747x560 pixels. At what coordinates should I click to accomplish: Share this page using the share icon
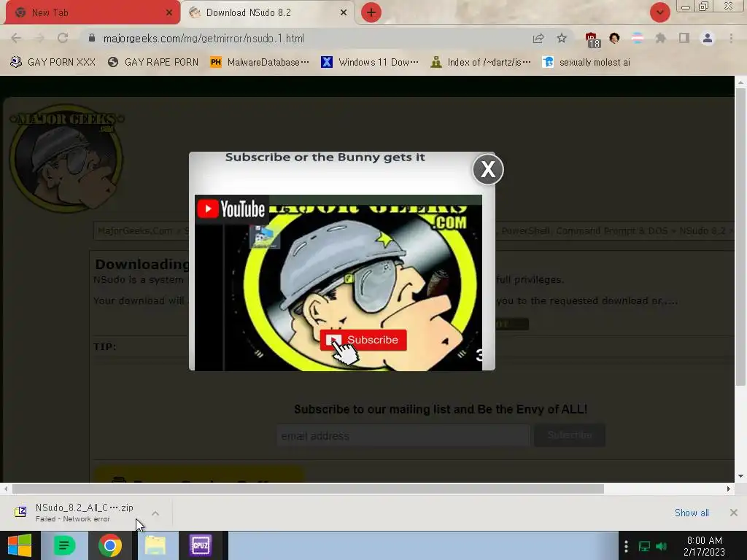click(538, 38)
